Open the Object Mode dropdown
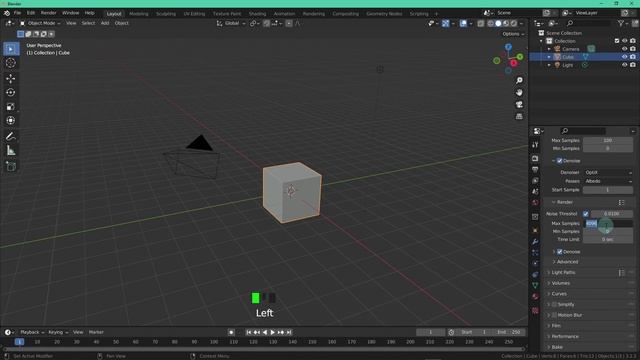Screen dimensions: 640x360 click(40, 23)
